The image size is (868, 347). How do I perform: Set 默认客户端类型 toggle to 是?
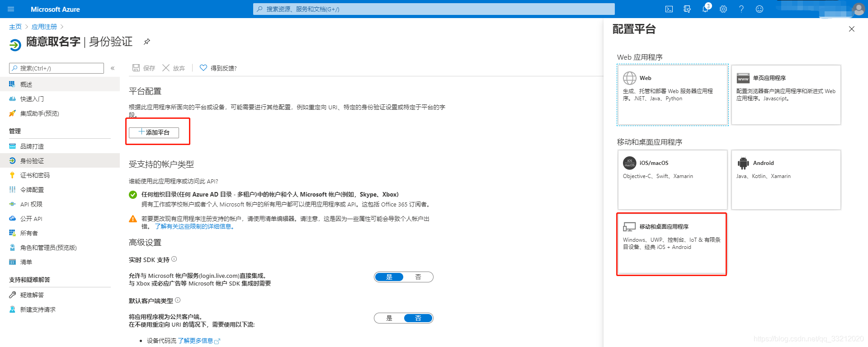click(389, 318)
